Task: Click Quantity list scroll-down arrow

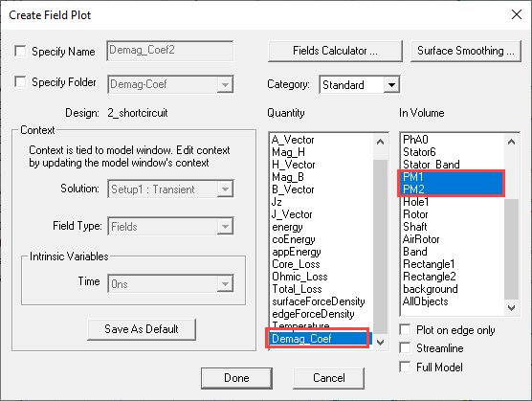Action: click(x=380, y=342)
